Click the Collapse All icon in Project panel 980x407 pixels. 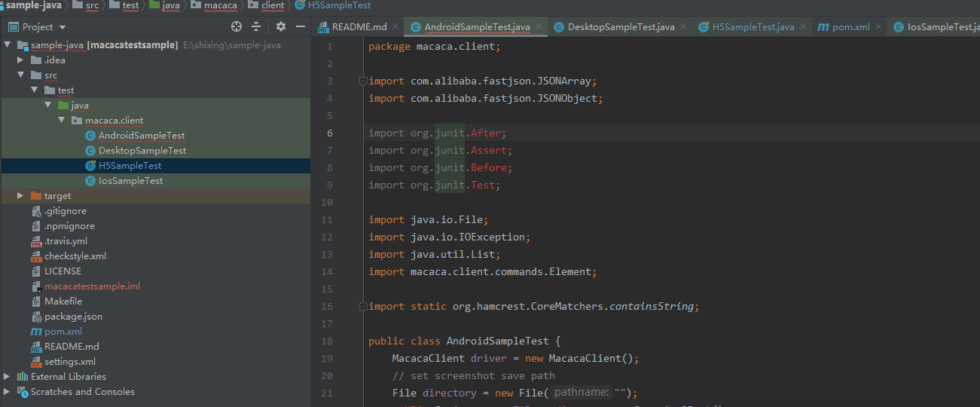click(256, 26)
